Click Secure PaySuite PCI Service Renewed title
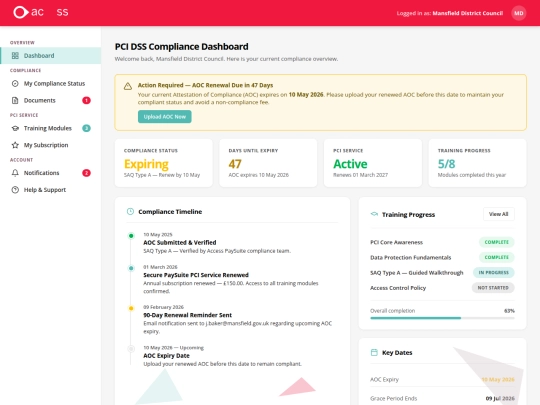540x405 pixels. coord(196,275)
